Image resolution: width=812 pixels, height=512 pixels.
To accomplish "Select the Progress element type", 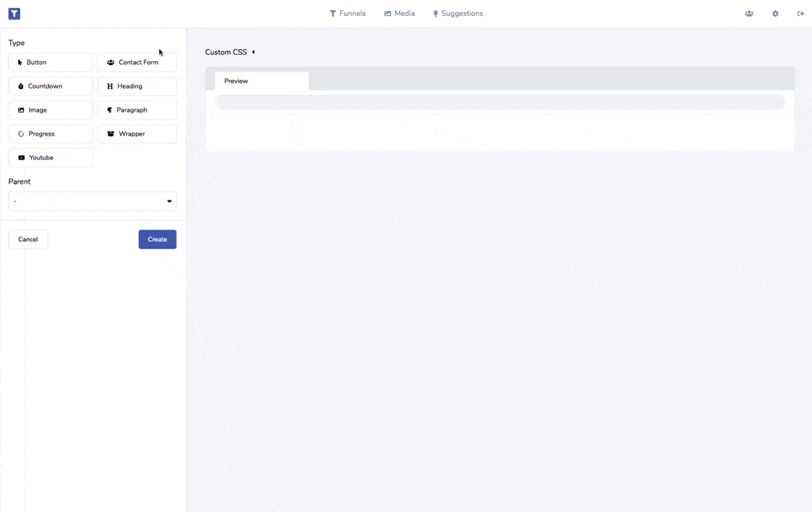I will (x=51, y=134).
